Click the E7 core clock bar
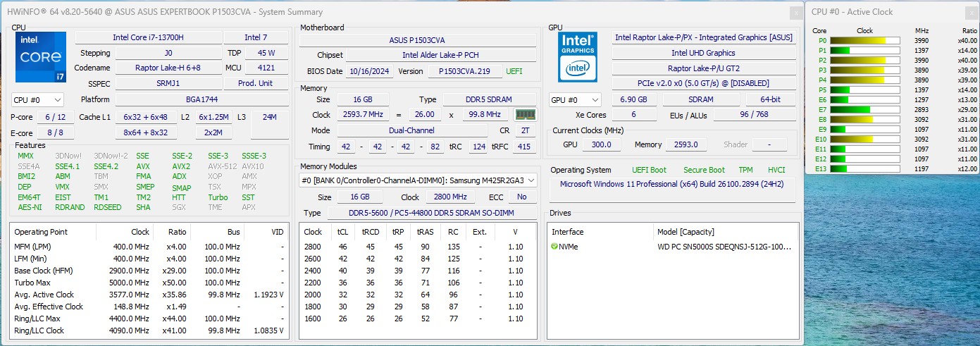Screen dimensions: 980x346 [864, 110]
